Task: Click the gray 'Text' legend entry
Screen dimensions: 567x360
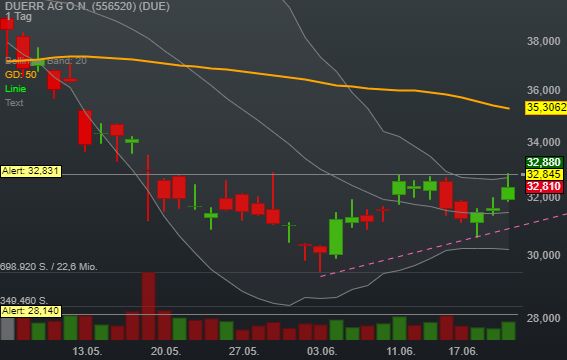Action: 14,103
